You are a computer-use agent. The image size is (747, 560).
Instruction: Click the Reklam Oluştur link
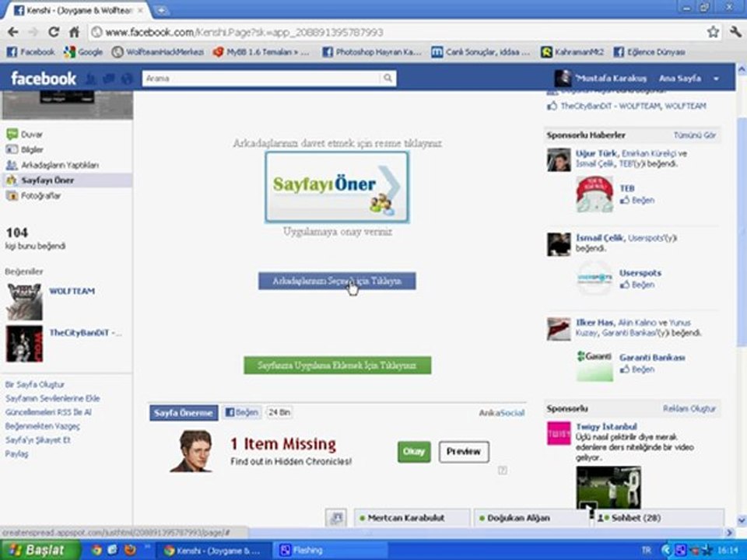coord(689,408)
